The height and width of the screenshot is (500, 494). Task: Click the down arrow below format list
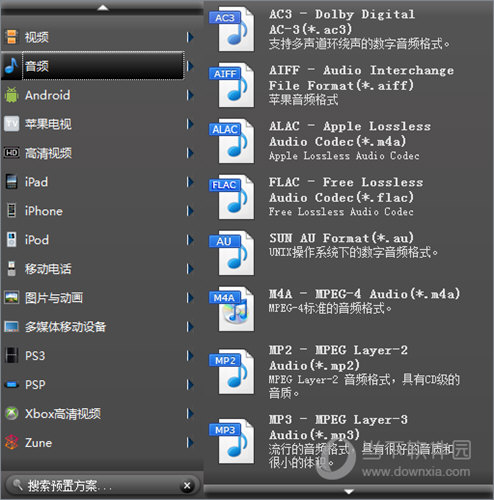click(349, 492)
